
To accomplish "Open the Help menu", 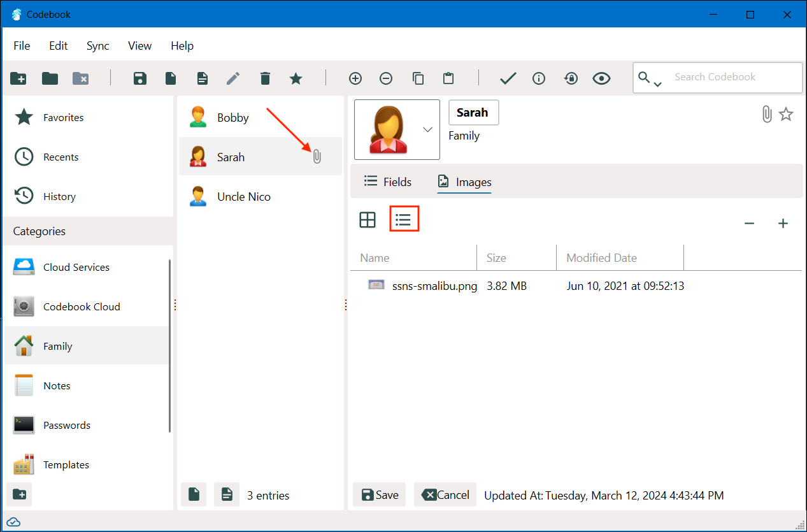I will coord(182,46).
